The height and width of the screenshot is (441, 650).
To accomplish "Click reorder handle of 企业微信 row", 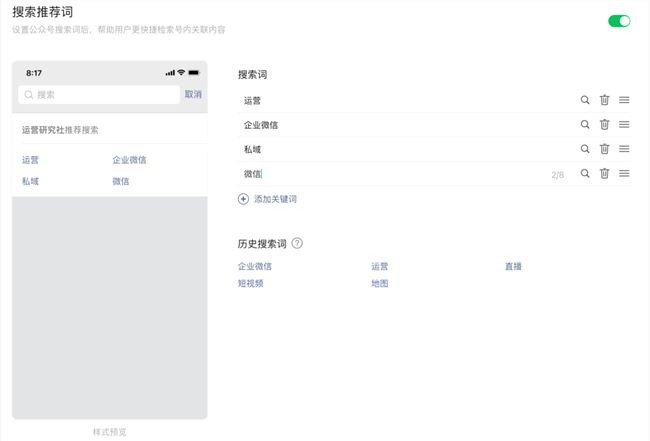I will tap(624, 124).
